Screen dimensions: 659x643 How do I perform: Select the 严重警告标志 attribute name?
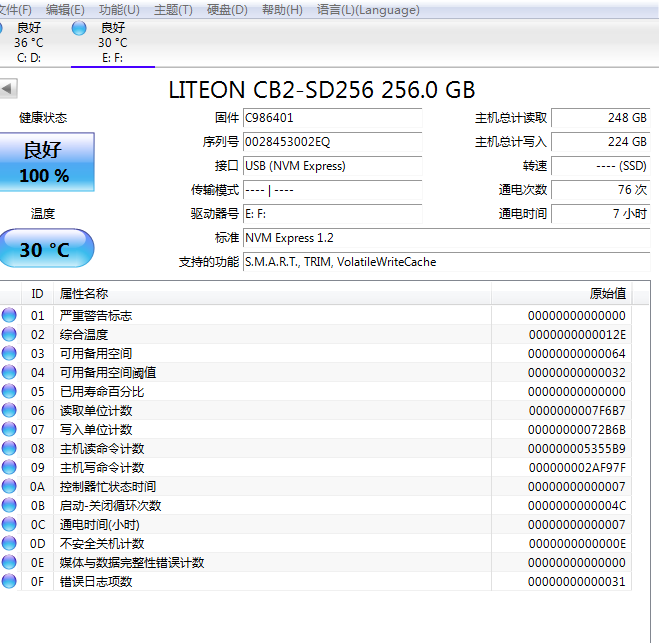[x=96, y=316]
